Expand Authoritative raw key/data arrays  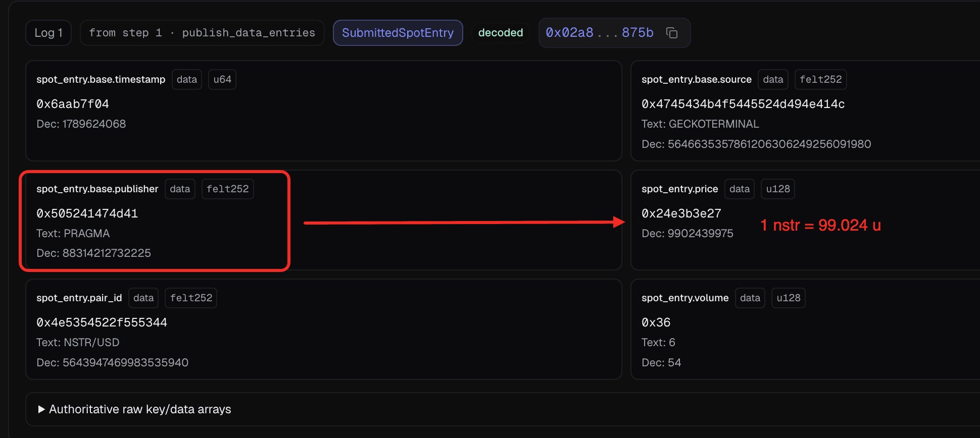click(135, 409)
